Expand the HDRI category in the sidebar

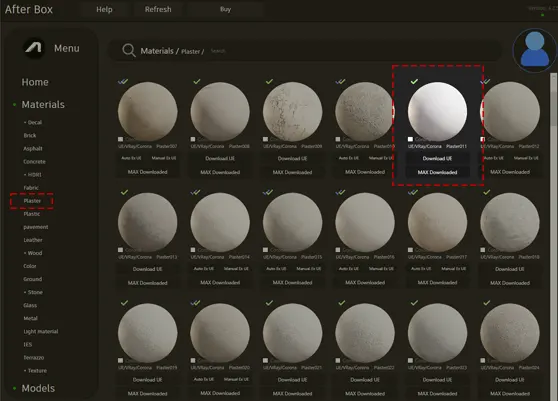(32, 175)
